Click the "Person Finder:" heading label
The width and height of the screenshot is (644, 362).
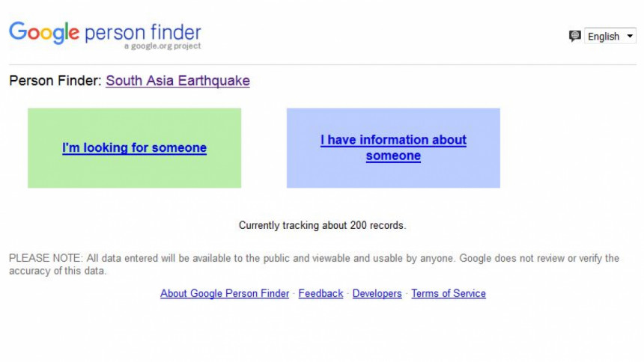(x=55, y=81)
